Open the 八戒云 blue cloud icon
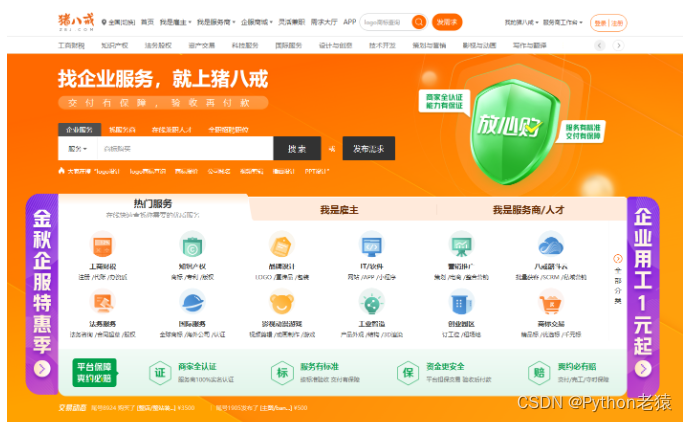This screenshot has height=422, width=688. coord(551,245)
